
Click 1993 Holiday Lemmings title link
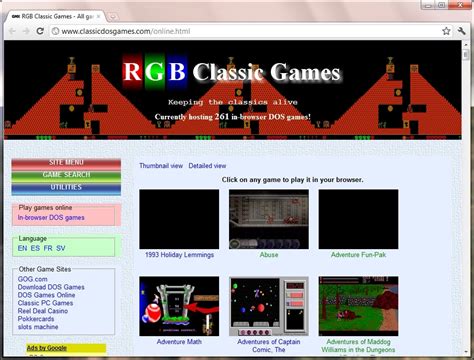[x=179, y=255]
